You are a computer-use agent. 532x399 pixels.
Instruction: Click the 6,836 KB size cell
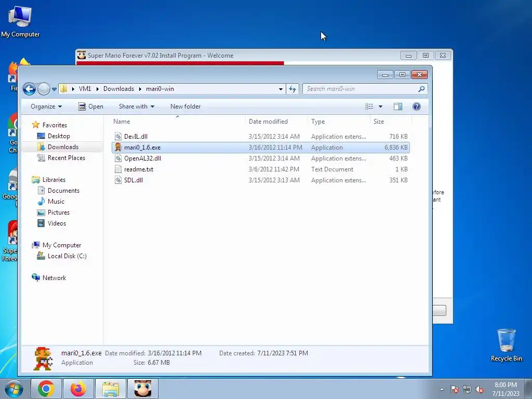[396, 147]
